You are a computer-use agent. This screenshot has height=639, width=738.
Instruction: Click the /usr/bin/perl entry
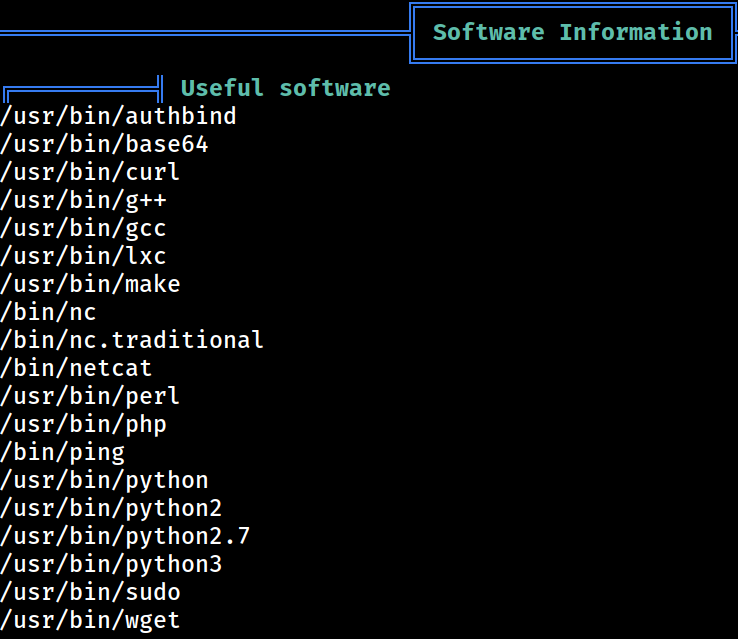click(90, 396)
